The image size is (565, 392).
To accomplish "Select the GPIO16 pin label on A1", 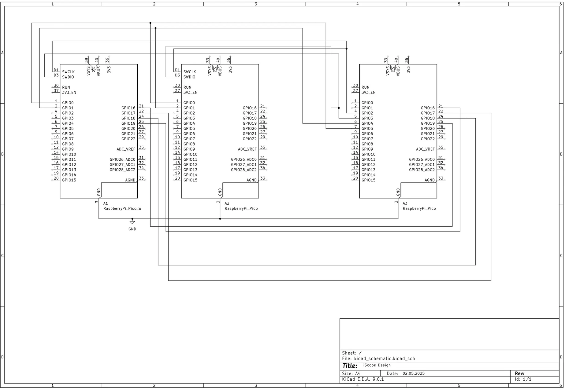I will 128,108.
